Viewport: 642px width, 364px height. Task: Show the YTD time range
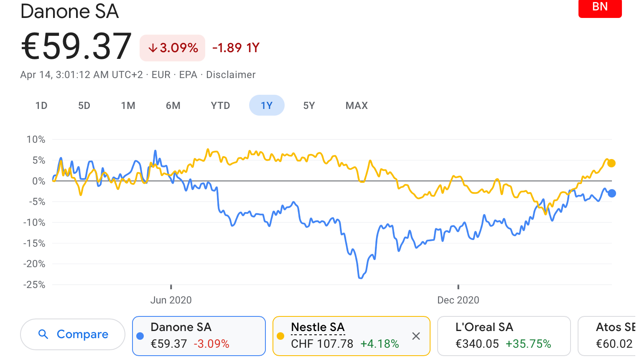click(220, 106)
